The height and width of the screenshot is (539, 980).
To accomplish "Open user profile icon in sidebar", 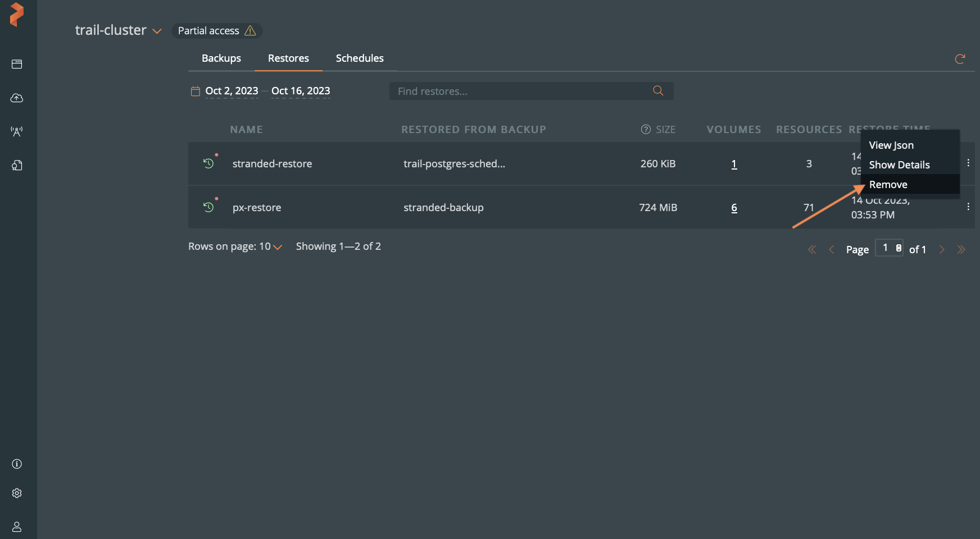I will 17,527.
